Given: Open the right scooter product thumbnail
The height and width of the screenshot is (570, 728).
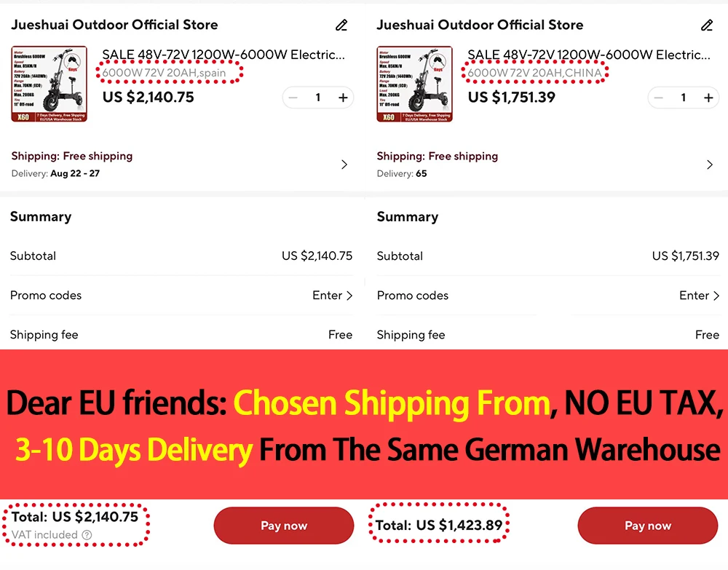Looking at the screenshot, I should 415,84.
